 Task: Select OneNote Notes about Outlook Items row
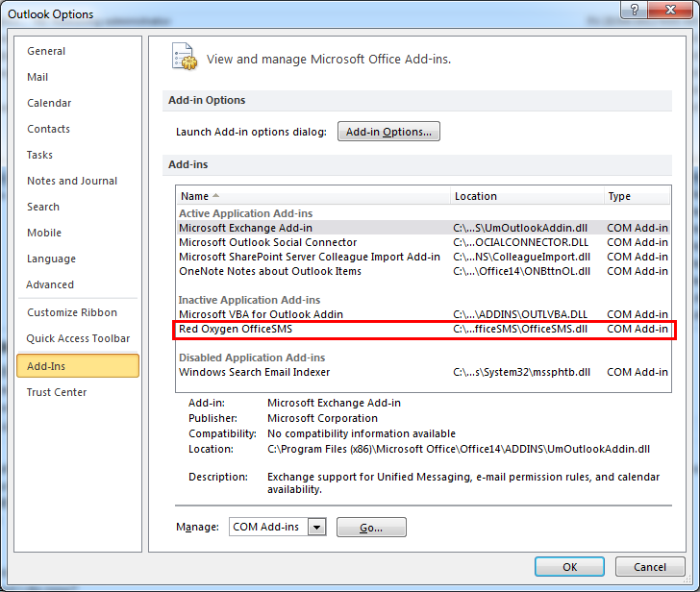click(x=423, y=271)
